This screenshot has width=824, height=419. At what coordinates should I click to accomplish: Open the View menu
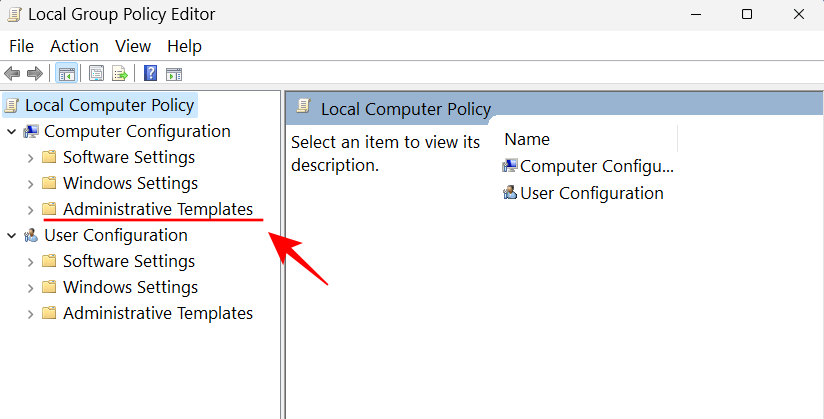pos(132,46)
